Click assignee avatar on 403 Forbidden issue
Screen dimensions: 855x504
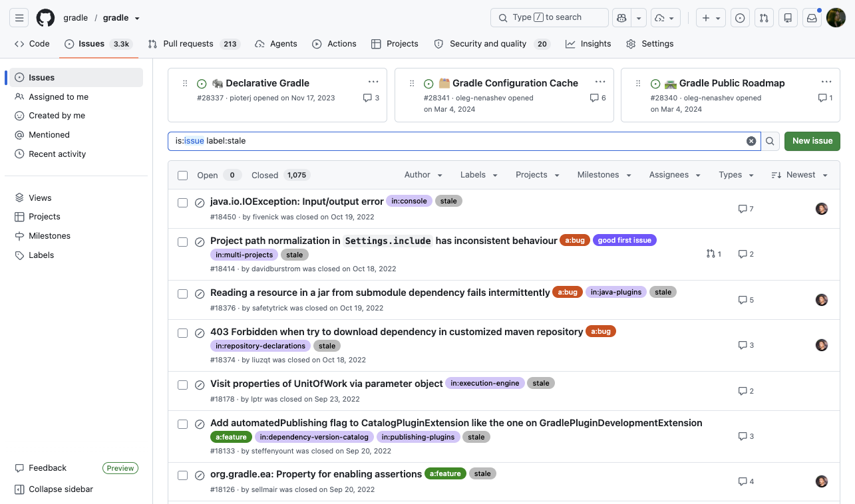[822, 345]
